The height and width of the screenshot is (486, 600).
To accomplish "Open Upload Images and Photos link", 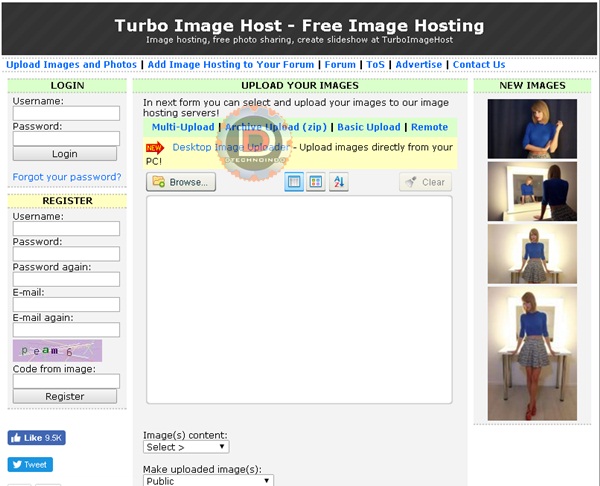I will [71, 64].
